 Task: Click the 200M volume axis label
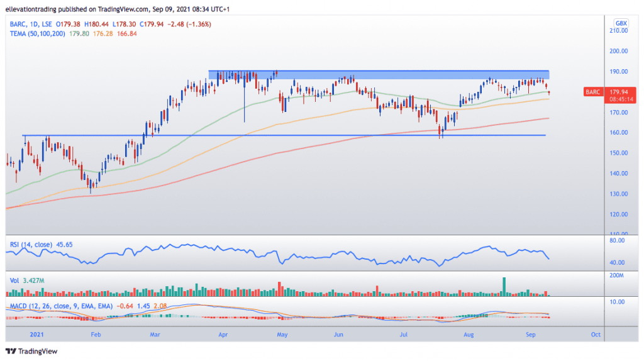[x=618, y=275]
